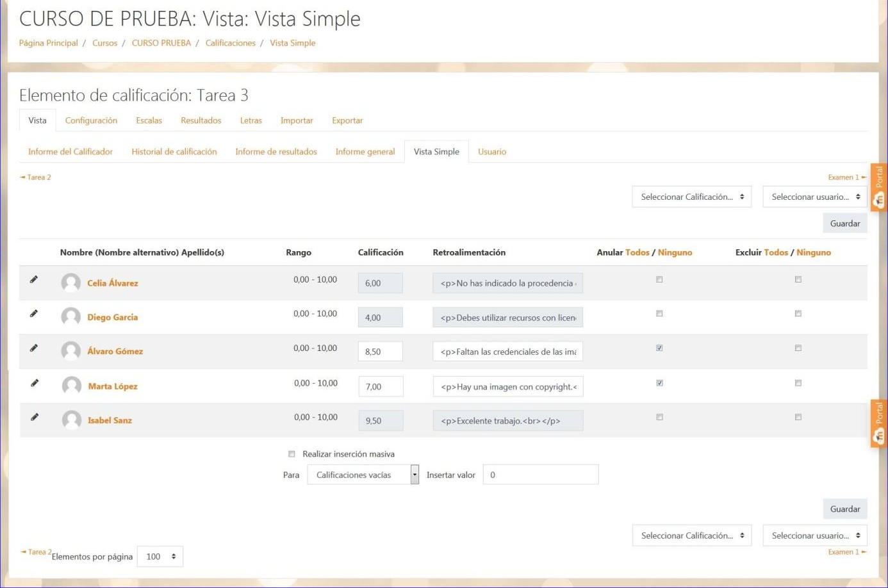Go to Examen 1 via top-right link
Viewport: 888px width, 588px height.
pyautogui.click(x=846, y=177)
